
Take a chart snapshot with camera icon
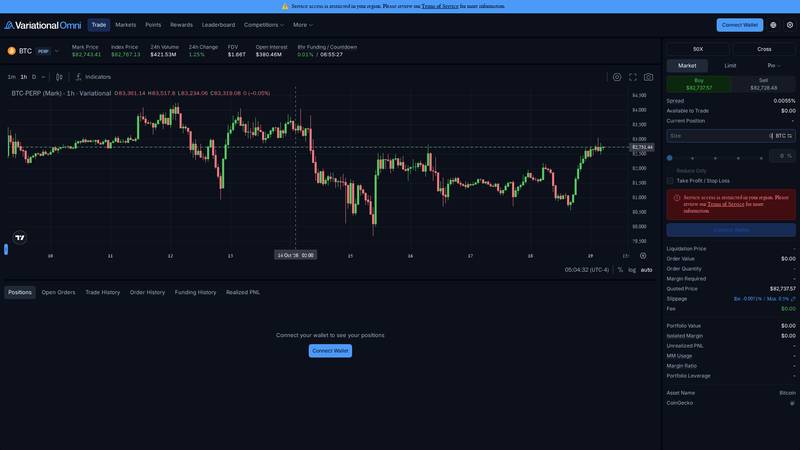point(648,77)
